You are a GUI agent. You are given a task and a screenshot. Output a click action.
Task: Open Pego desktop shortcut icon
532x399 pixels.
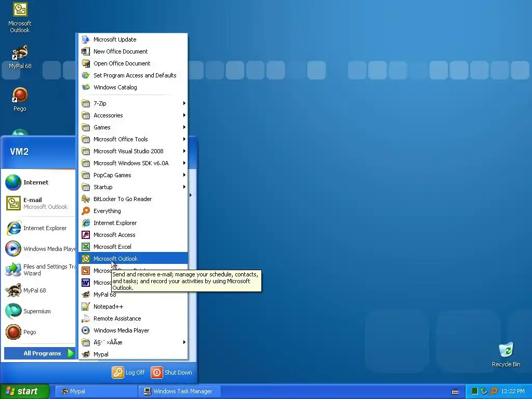(20, 95)
